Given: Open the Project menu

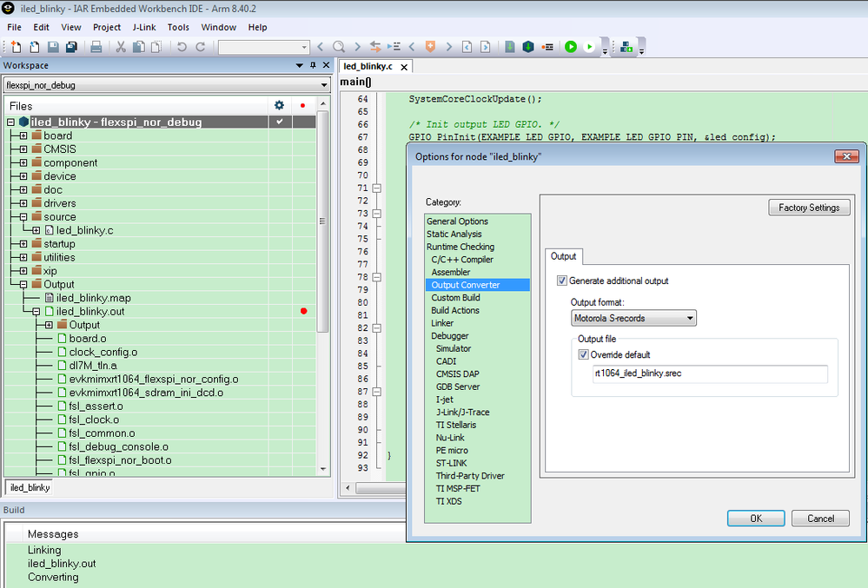Looking at the screenshot, I should 107,27.
